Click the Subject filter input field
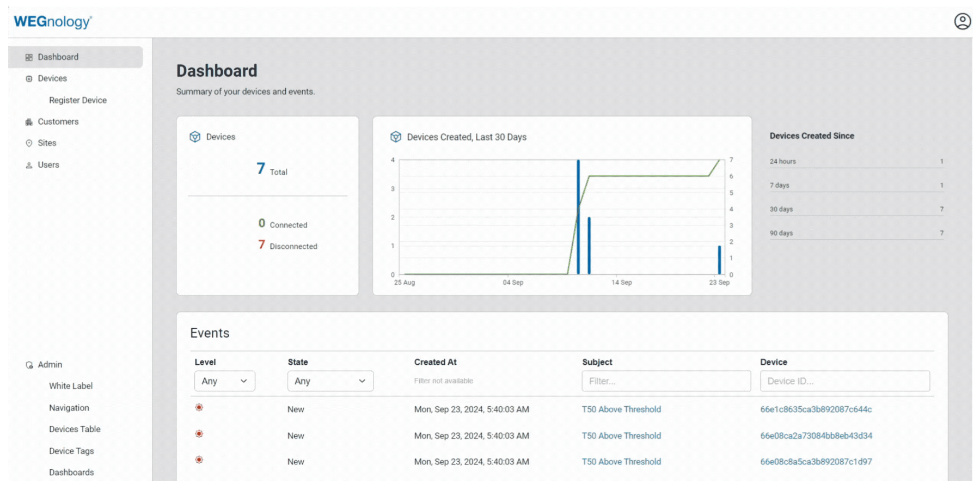 coord(666,381)
